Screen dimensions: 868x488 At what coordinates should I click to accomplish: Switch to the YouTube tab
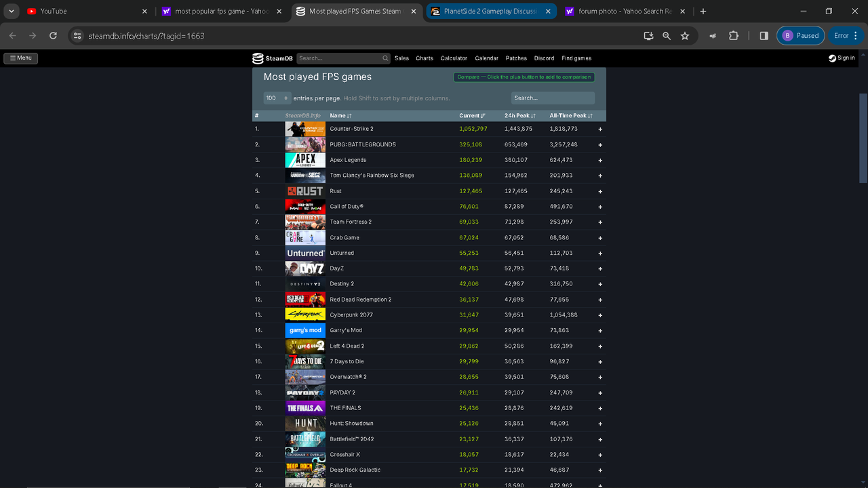click(x=87, y=12)
